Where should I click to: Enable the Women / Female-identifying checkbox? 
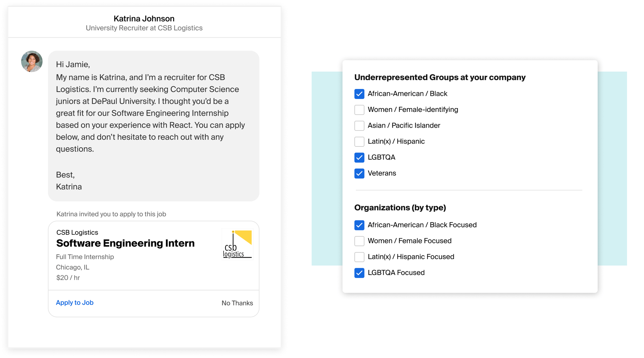coord(359,110)
